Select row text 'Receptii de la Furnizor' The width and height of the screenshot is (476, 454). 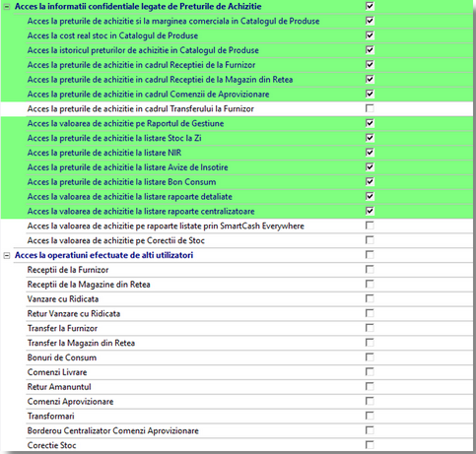(68, 270)
